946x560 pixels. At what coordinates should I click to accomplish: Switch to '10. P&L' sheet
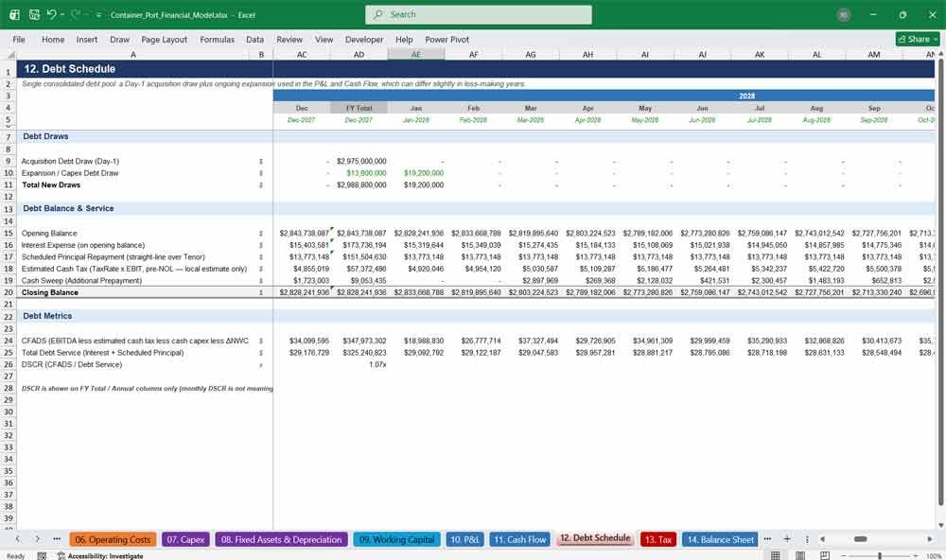464,539
